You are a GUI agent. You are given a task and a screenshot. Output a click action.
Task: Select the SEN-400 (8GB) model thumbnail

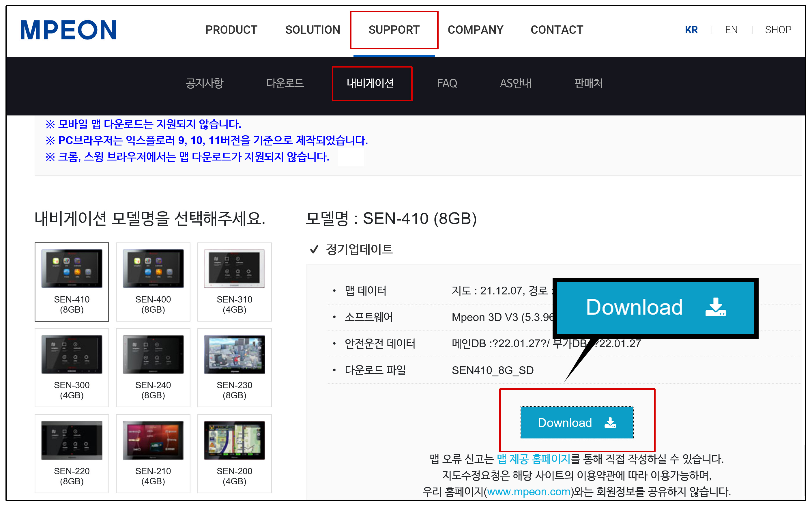pyautogui.click(x=153, y=282)
